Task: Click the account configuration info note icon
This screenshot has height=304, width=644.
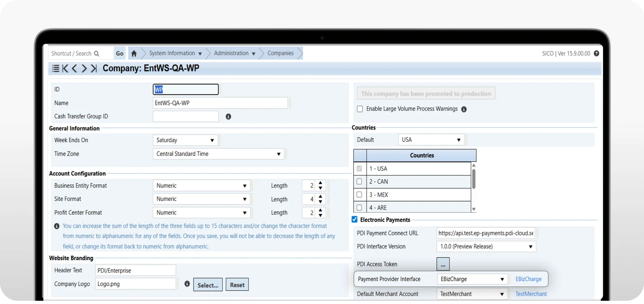Action: click(57, 226)
